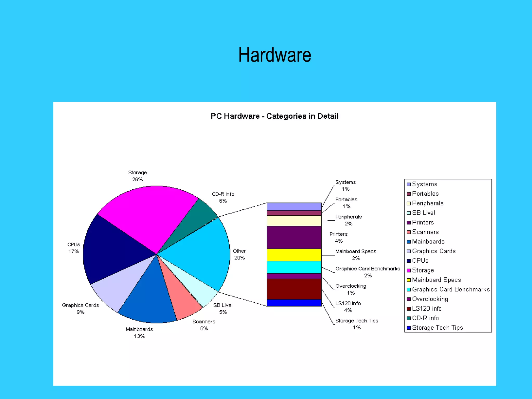Viewport: 532px width, 399px height.
Task: Click the LS120 info legend swatch
Action: coord(409,309)
